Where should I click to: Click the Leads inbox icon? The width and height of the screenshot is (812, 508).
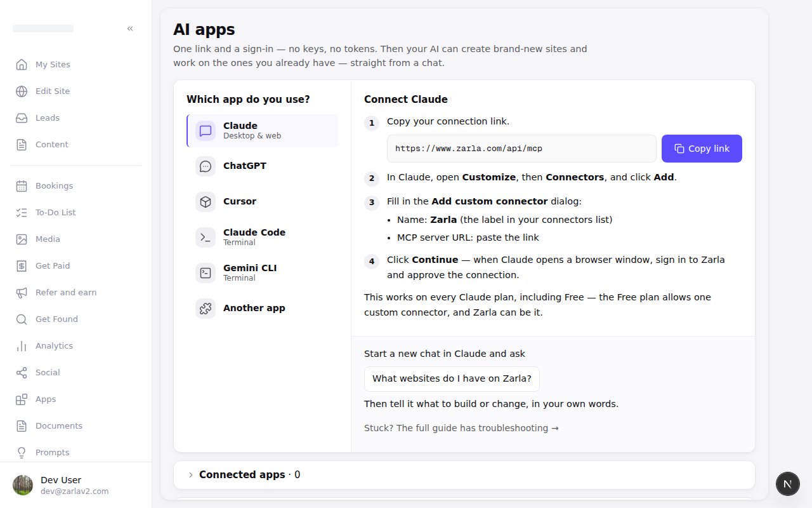click(22, 118)
